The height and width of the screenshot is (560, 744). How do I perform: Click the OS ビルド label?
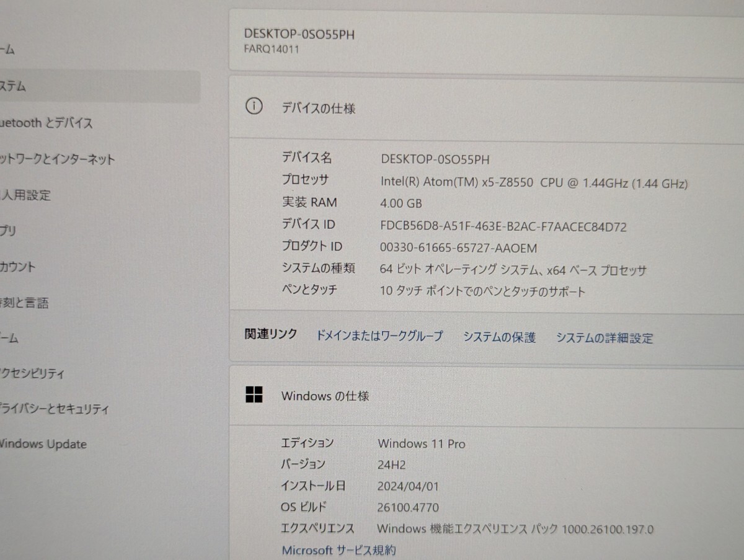304,507
